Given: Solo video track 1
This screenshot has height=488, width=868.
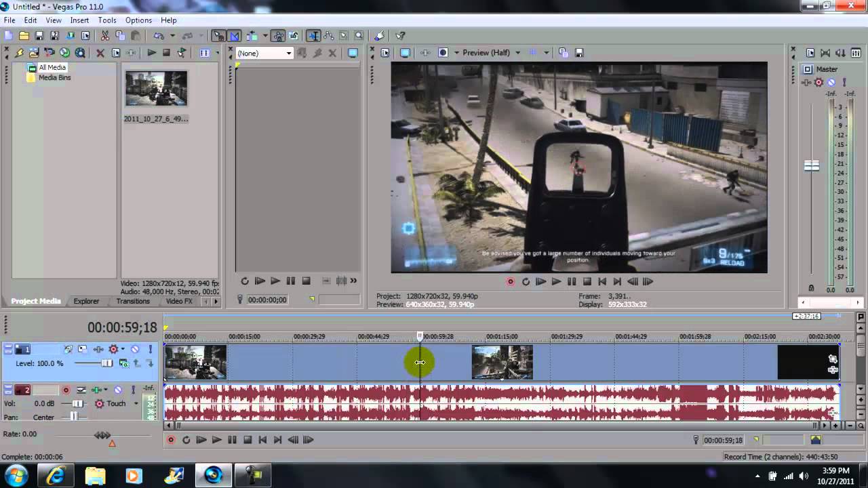Looking at the screenshot, I should point(150,350).
